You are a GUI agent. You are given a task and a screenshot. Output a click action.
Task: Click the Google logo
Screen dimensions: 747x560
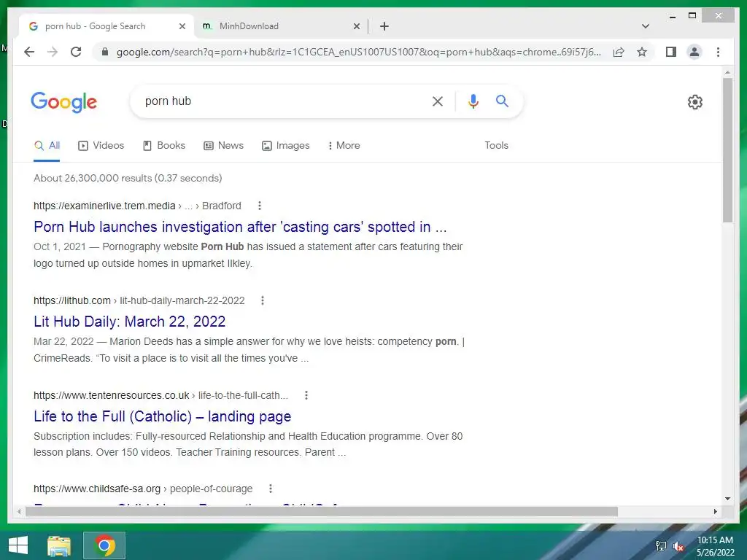[x=64, y=102]
